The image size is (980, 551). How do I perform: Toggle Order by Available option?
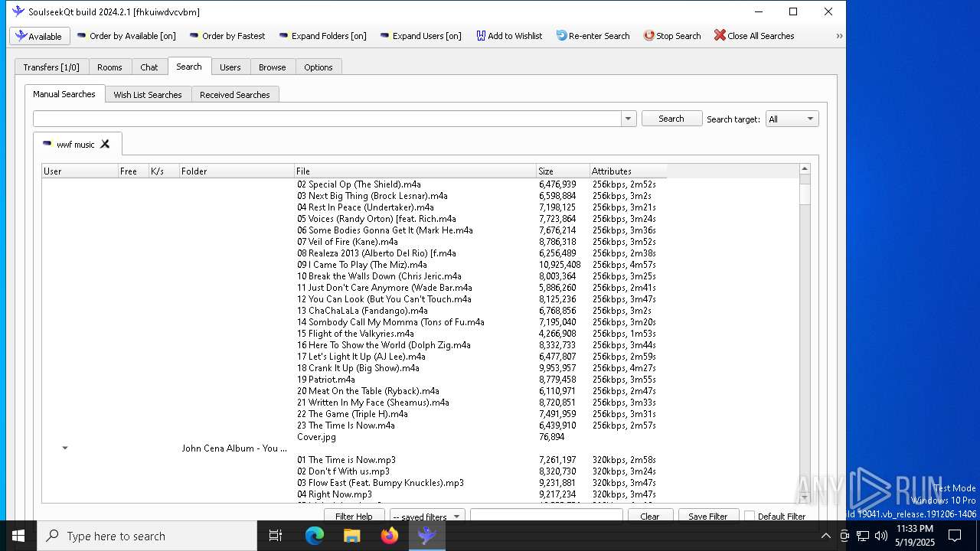(x=126, y=36)
